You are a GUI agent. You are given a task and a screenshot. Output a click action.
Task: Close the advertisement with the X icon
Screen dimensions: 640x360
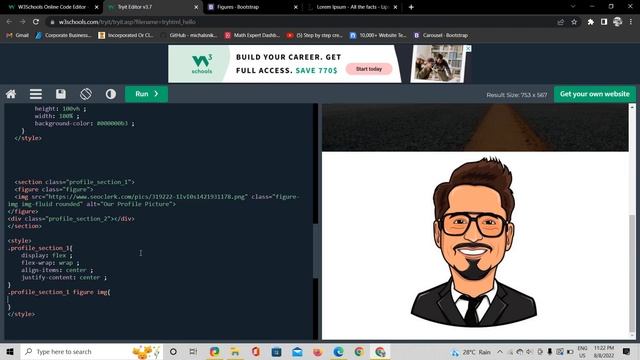coord(468,49)
